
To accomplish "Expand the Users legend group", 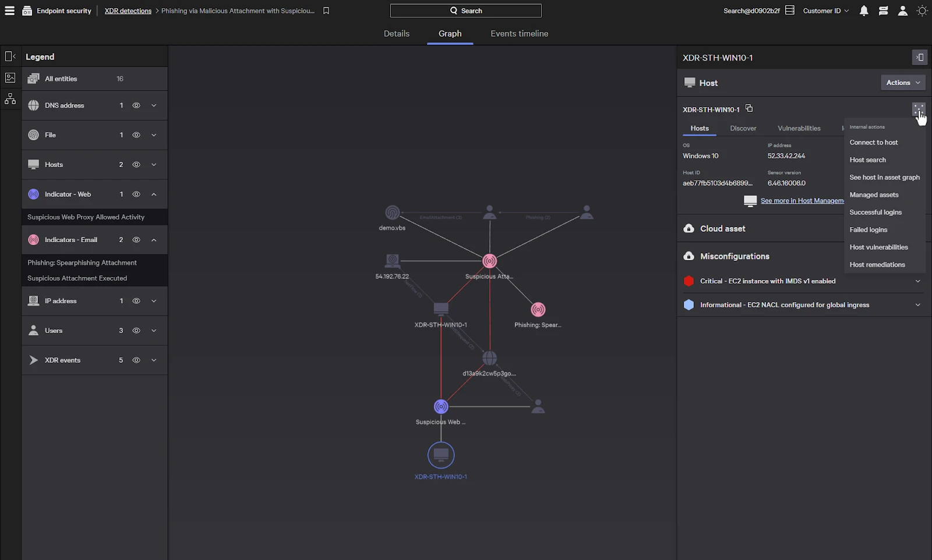I will 154,331.
